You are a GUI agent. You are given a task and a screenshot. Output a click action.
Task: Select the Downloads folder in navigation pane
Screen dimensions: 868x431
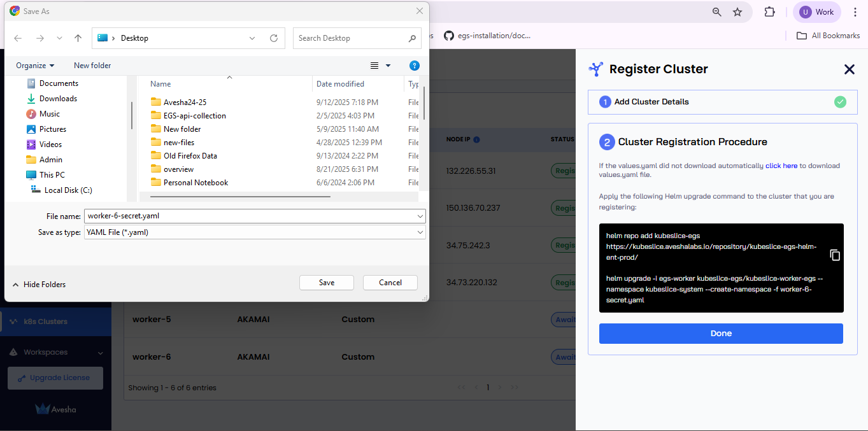[x=58, y=99]
